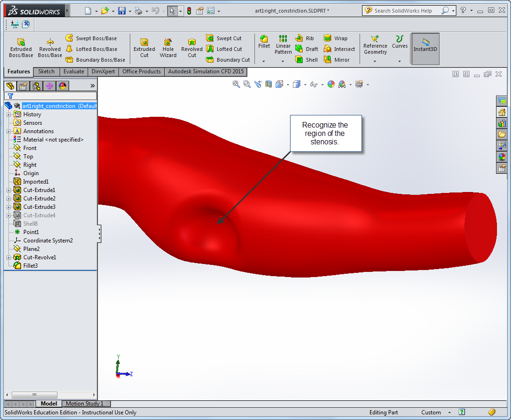
Task: Open the Linear Pattern dropdown arrow
Action: [283, 61]
